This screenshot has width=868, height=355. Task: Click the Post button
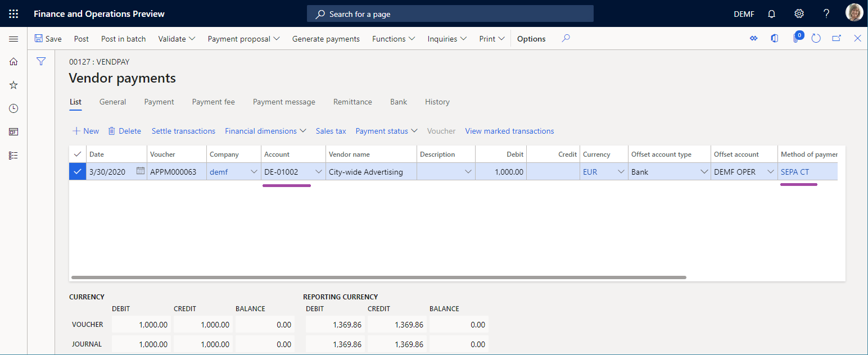click(x=81, y=39)
